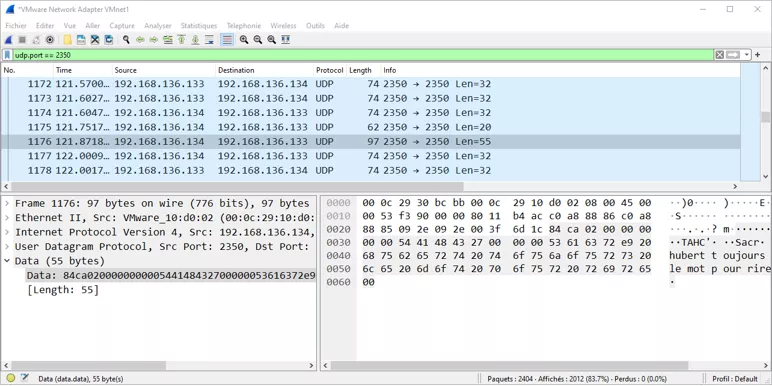Click the expert information circle in status bar
Screen dimensions: 772x386
[11, 379]
